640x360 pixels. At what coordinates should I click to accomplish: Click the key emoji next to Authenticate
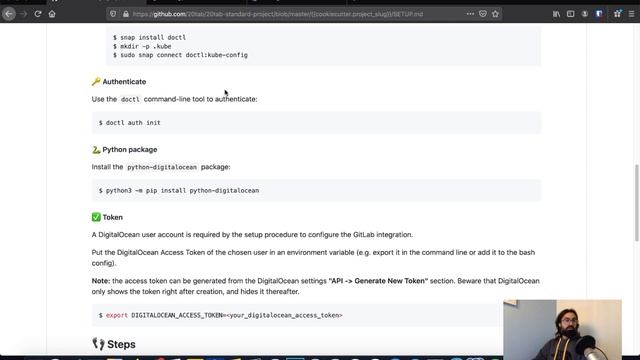96,82
